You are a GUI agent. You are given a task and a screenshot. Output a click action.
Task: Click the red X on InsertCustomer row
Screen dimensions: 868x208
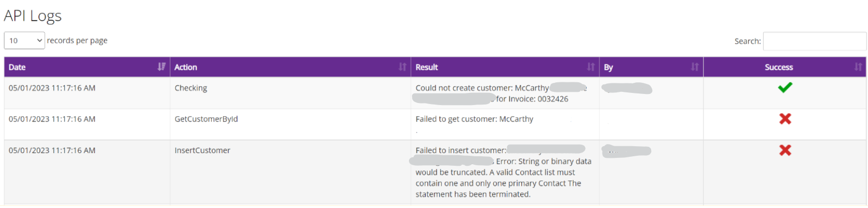click(x=785, y=150)
